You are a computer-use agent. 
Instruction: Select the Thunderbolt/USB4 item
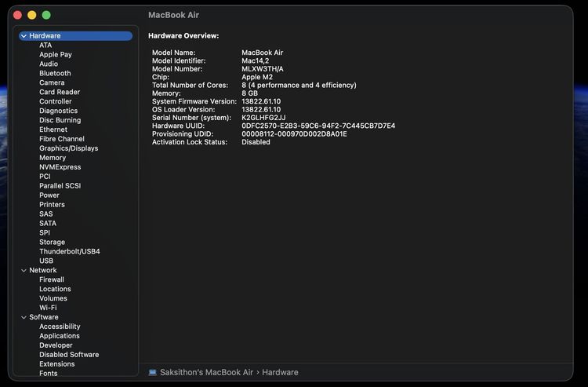point(69,251)
